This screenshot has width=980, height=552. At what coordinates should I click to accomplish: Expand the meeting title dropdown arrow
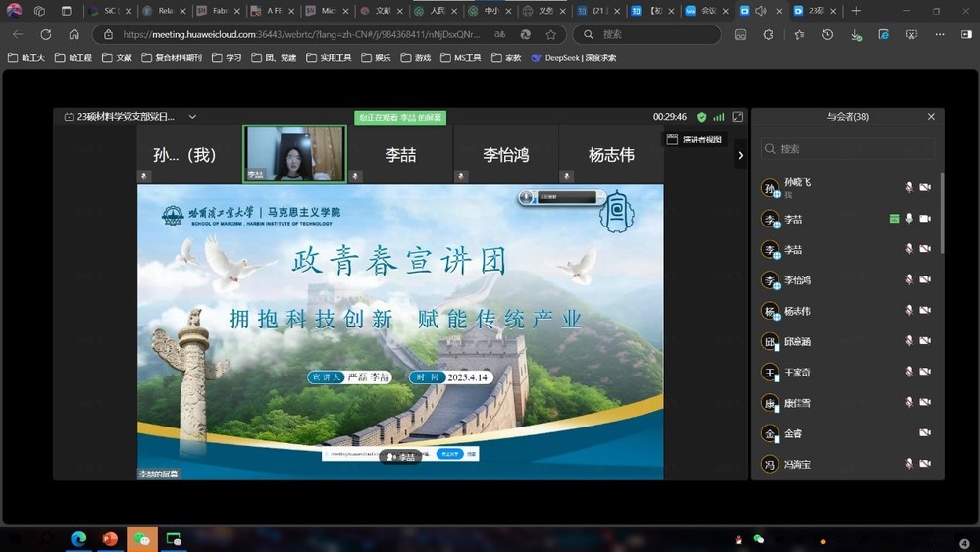192,117
